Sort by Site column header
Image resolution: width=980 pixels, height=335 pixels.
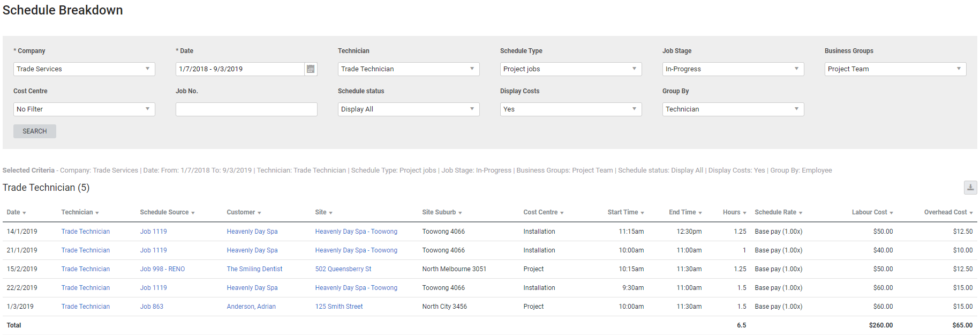(x=323, y=212)
